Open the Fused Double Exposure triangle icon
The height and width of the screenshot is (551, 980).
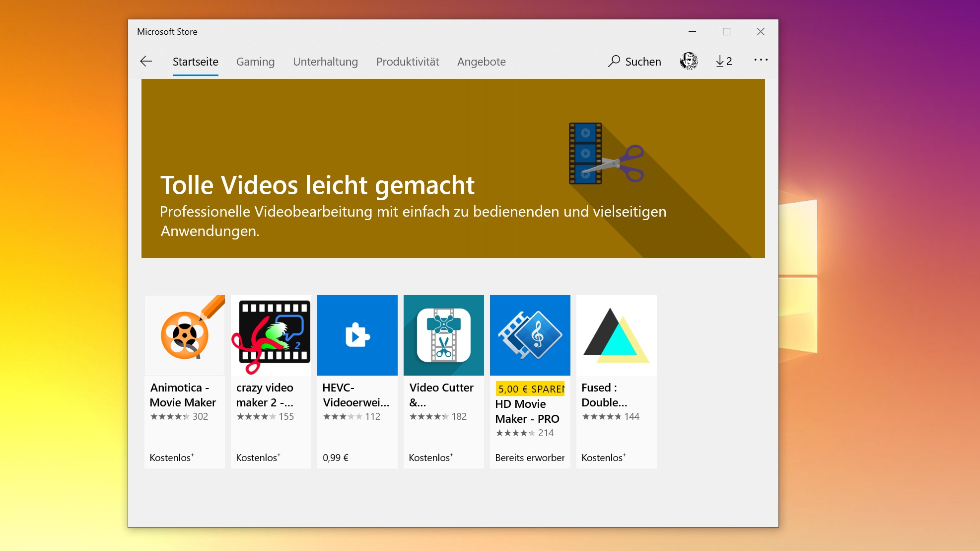(x=617, y=335)
